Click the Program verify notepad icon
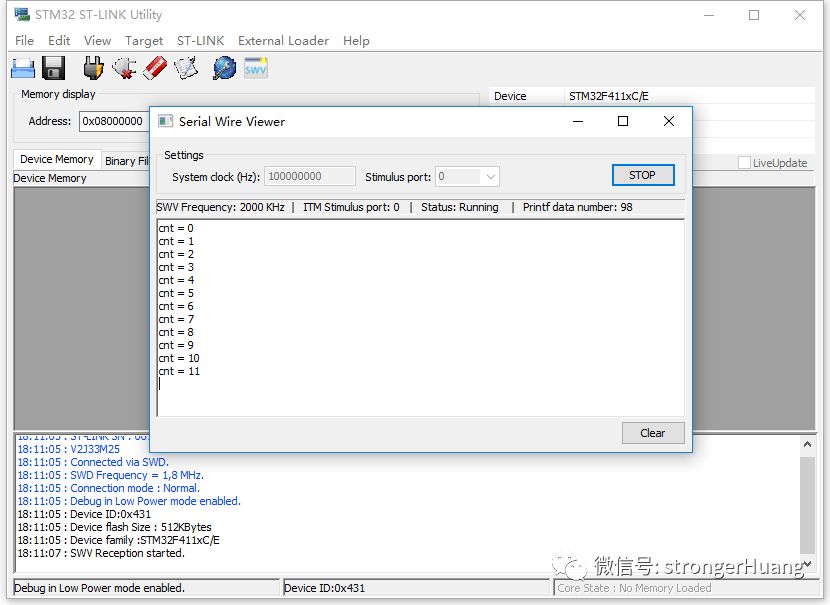This screenshot has width=830, height=605. (186, 68)
